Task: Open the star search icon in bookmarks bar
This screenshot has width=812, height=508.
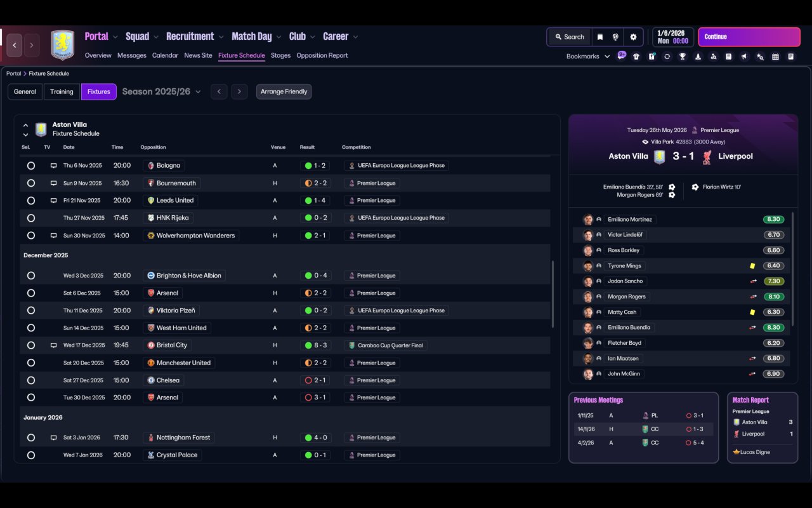Action: pos(760,57)
